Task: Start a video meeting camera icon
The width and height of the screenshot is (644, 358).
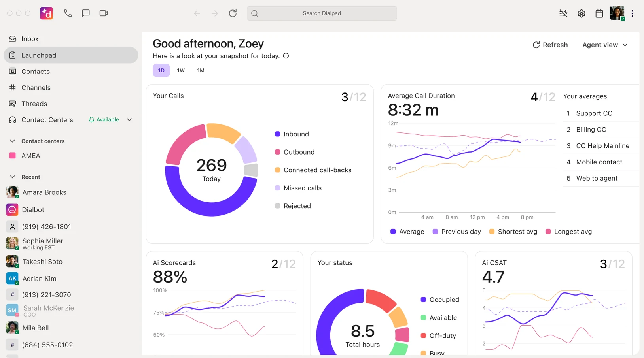Action: coord(104,13)
